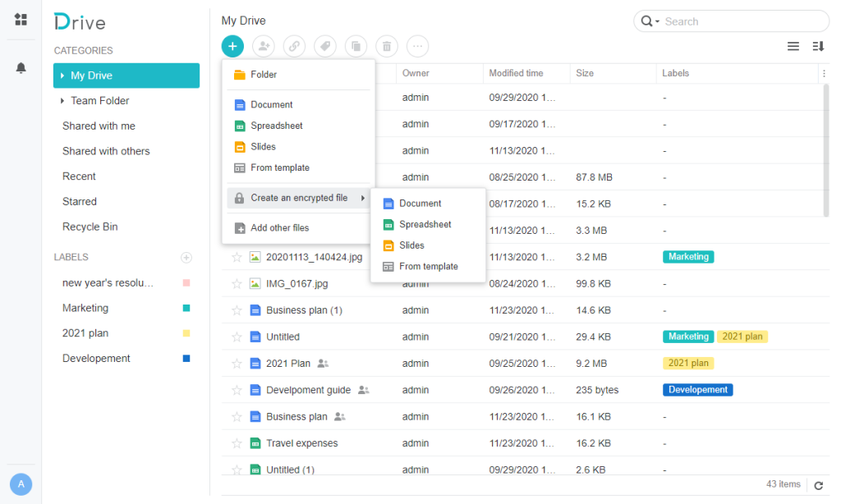The image size is (841, 504).
Task: Expand the Team Folder tree arrow
Action: tap(62, 101)
